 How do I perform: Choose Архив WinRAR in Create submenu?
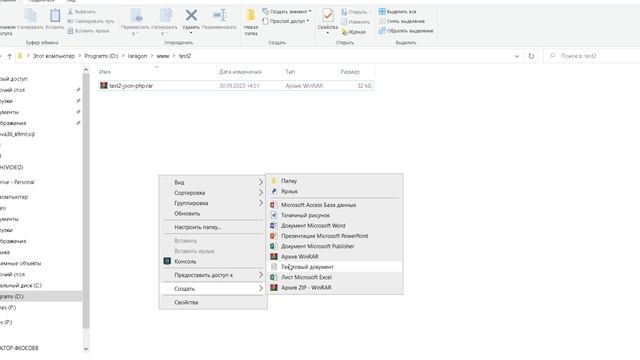pos(335,256)
